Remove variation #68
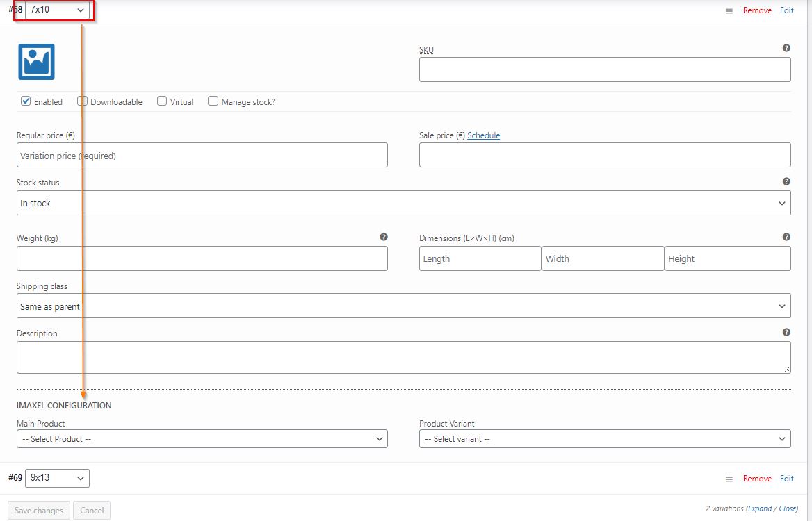812x521 pixels. [x=757, y=10]
